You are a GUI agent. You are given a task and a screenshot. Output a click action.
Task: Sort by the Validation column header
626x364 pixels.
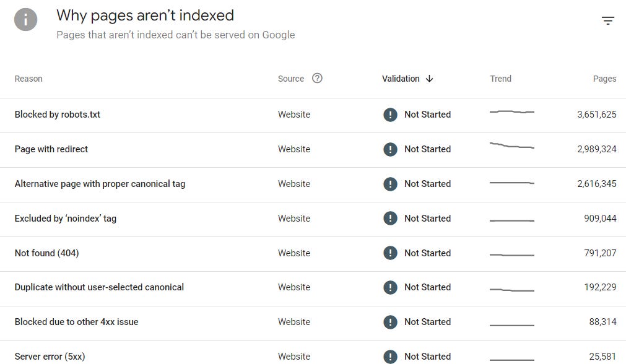401,79
